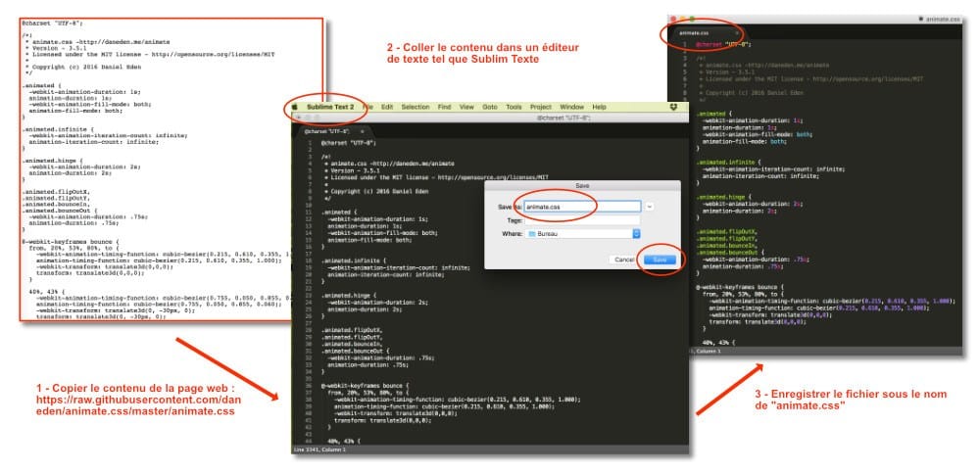The image size is (980, 473).
Task: Open the Help menu
Action: coord(599,107)
